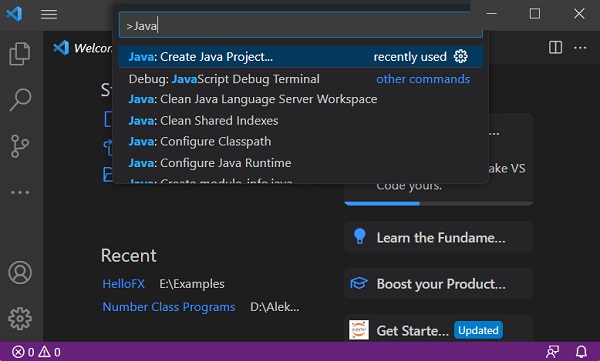This screenshot has height=361, width=600.
Task: Click the Recent heading
Action: click(x=129, y=255)
